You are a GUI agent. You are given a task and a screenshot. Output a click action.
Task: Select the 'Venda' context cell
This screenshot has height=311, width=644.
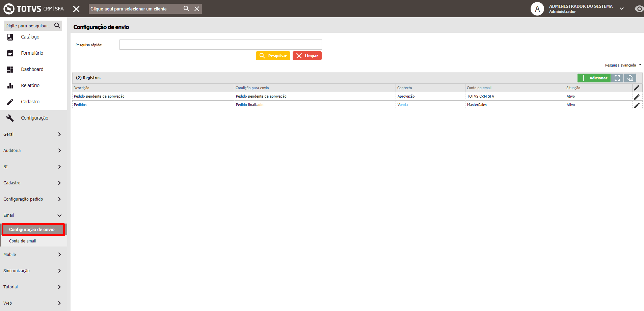[430, 105]
